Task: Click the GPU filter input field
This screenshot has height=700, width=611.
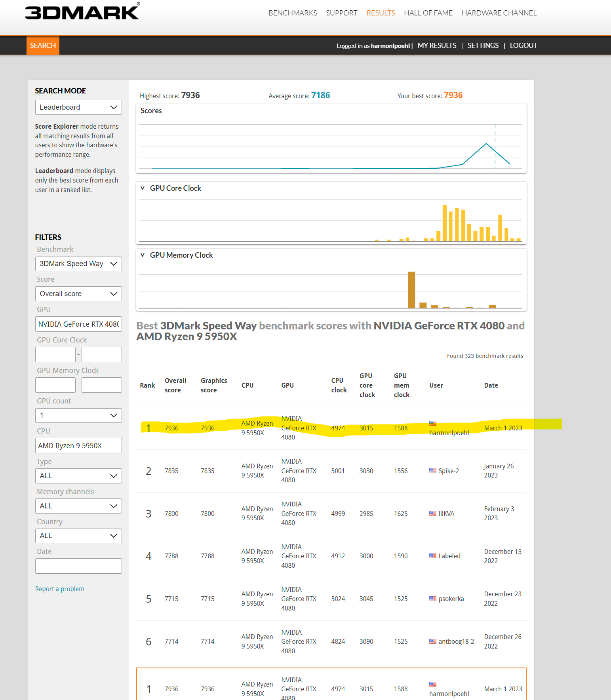Action: click(78, 324)
